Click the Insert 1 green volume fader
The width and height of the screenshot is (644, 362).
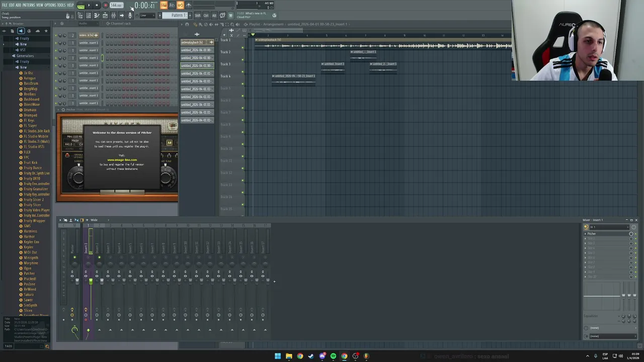click(x=91, y=282)
